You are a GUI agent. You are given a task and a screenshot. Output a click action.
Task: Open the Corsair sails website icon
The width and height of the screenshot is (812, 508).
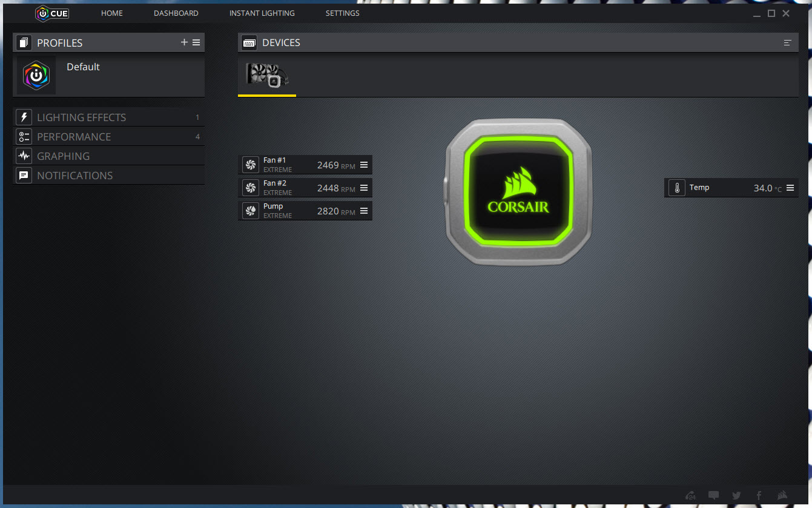(x=782, y=495)
